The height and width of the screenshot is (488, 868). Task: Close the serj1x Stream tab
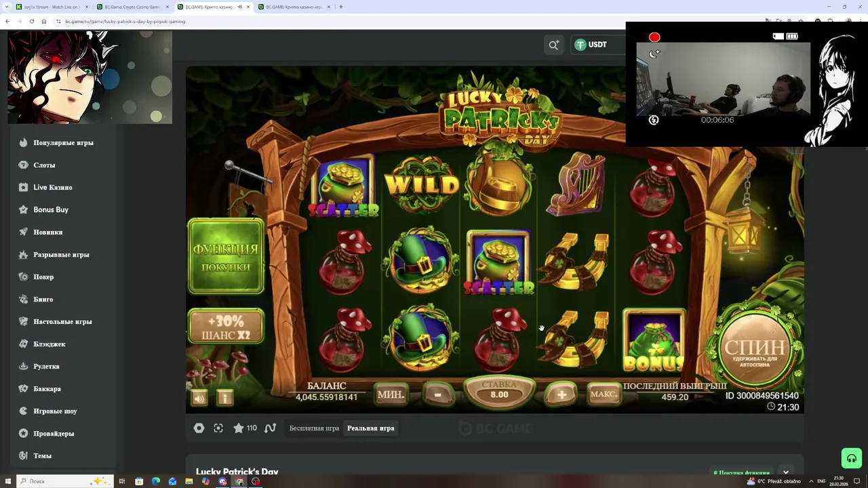pos(86,7)
